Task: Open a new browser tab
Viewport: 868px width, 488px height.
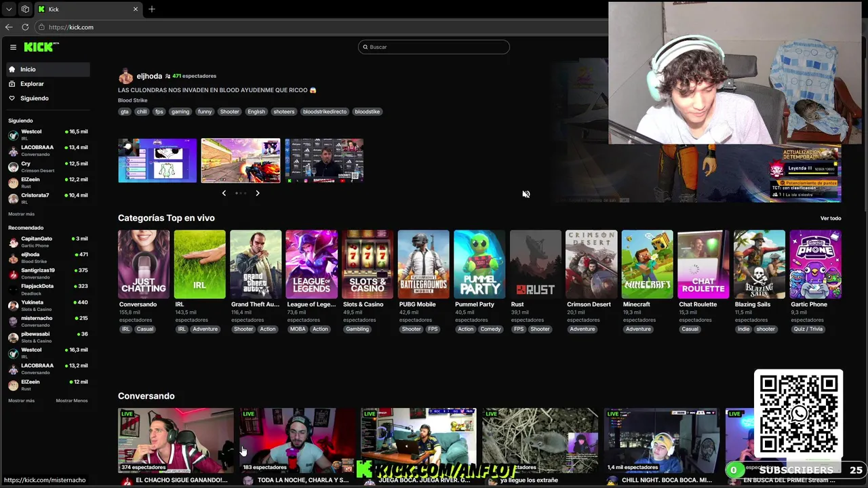Action: (x=152, y=9)
